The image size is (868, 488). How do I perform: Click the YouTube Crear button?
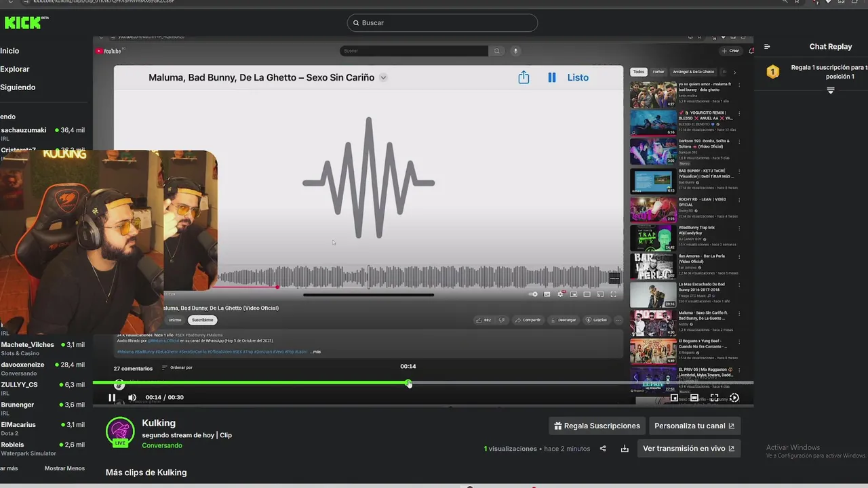click(x=730, y=51)
